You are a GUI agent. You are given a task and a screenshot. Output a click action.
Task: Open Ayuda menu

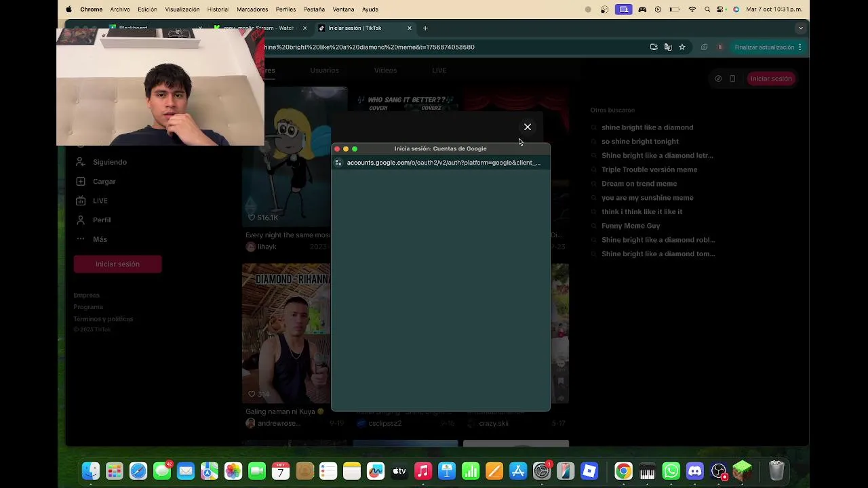pos(370,9)
